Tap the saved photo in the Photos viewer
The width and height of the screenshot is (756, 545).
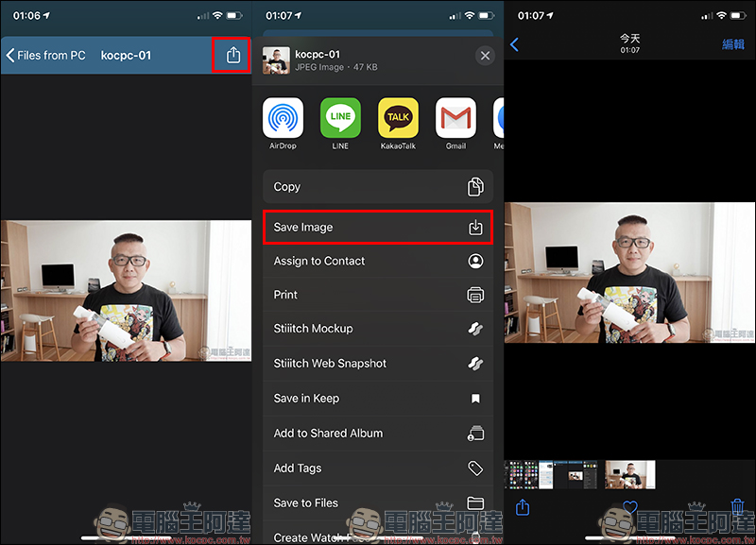click(x=629, y=273)
